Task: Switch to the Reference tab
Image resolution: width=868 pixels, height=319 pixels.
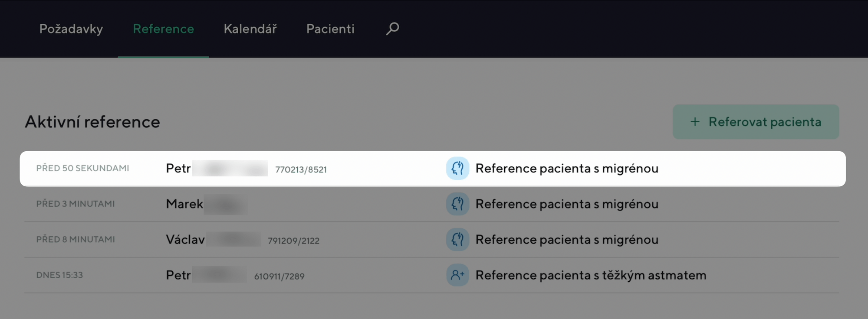Action: point(163,29)
